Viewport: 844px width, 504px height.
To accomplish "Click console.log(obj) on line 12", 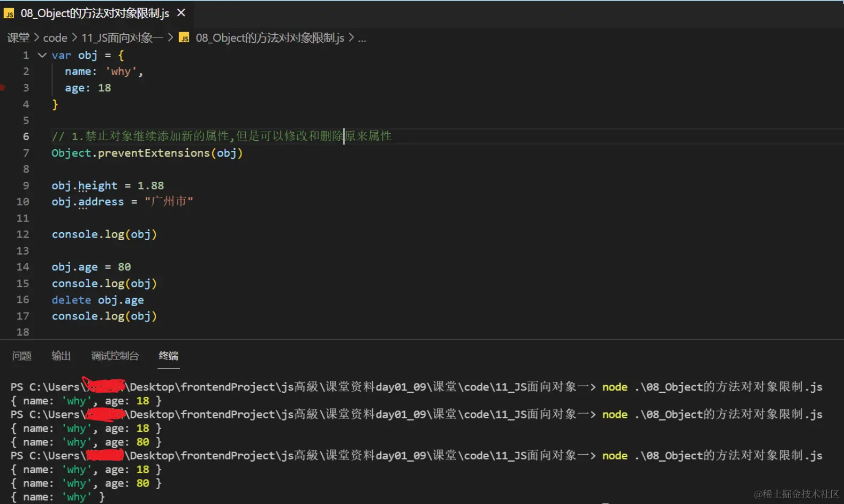I will point(104,234).
